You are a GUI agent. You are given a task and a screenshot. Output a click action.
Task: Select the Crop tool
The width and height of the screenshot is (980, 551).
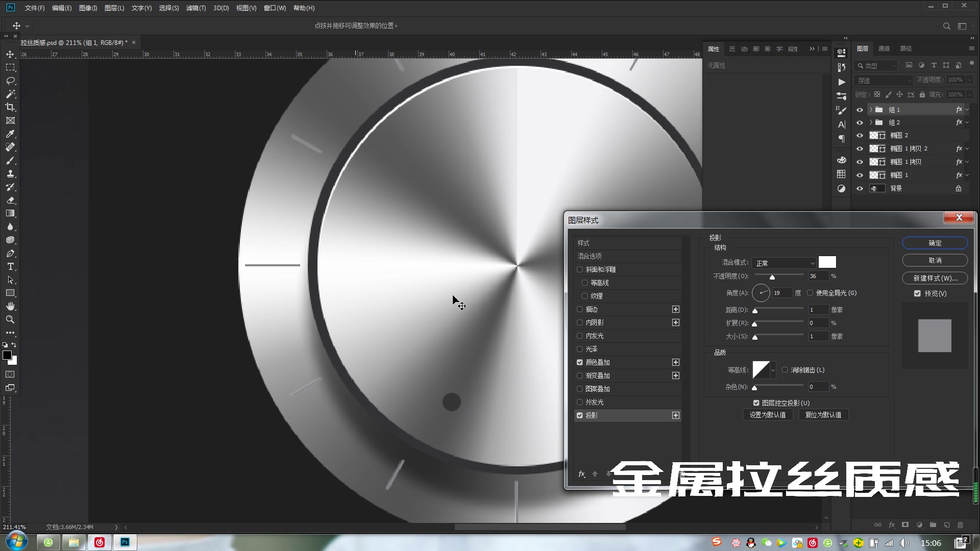pyautogui.click(x=10, y=107)
